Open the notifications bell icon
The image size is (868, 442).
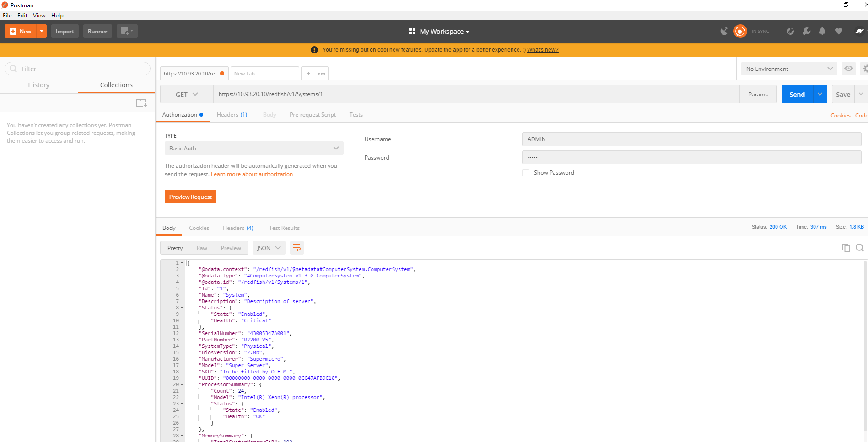coord(822,31)
